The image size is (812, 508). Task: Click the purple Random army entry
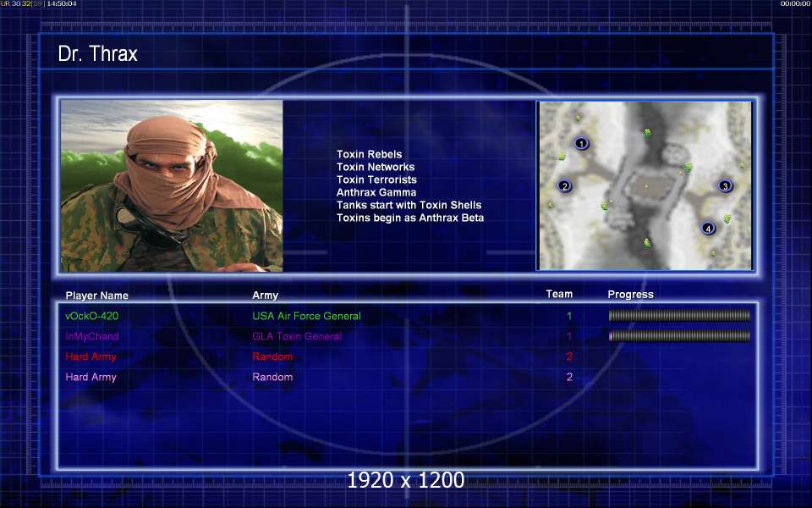[272, 377]
